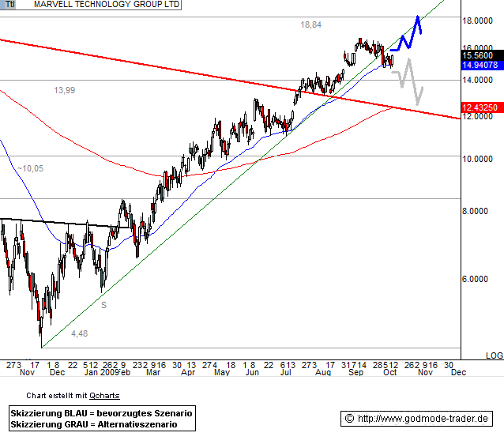
Task: Click the S marker near the trendline
Action: (103, 305)
